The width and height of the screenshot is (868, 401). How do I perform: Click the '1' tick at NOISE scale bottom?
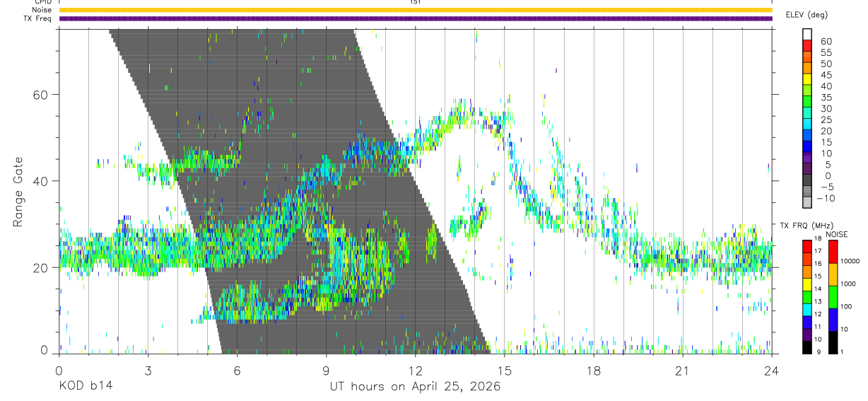[842, 351]
